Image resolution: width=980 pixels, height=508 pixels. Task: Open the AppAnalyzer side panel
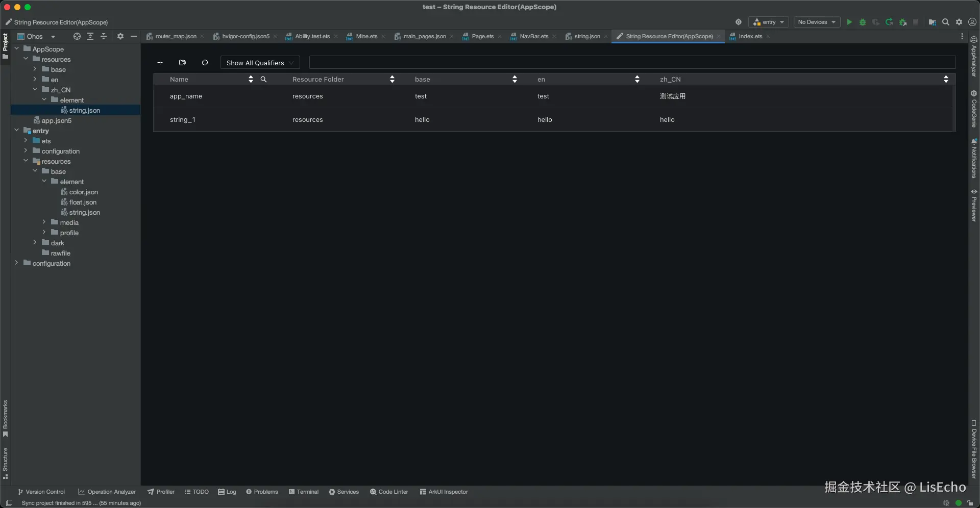(974, 57)
